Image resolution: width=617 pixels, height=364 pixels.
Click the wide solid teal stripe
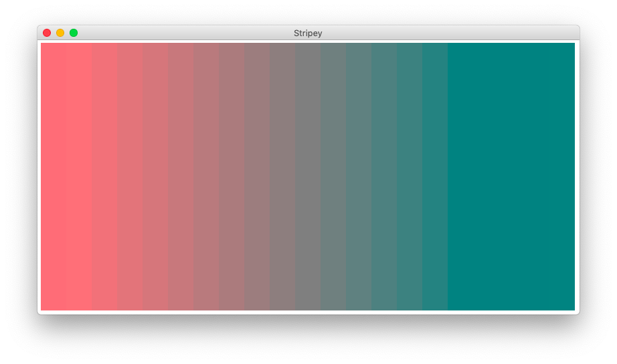pos(511,176)
